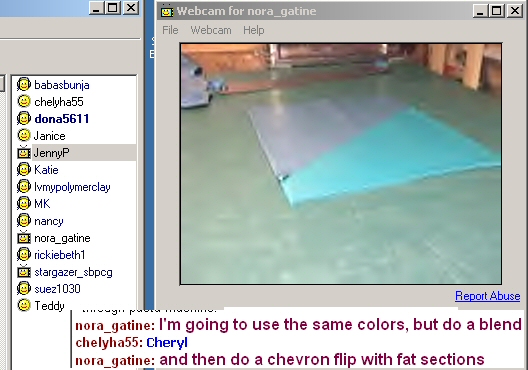Select Katie in the user list
Viewport: 528px width, 370px height.
point(46,170)
